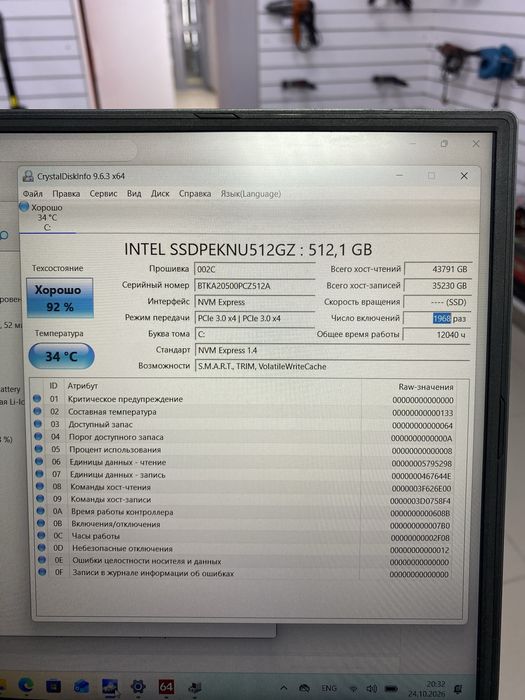The image size is (525, 700).
Task: Open the Язык(Language) menu
Action: point(250,194)
